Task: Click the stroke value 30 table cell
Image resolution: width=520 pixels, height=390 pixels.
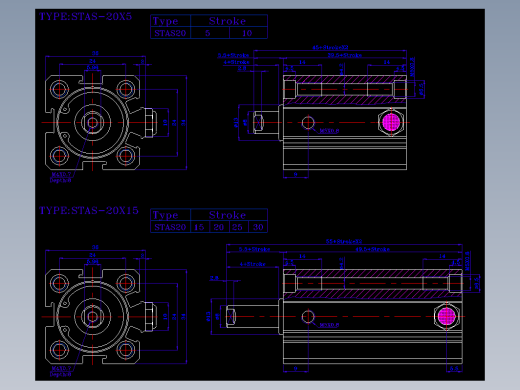Action: tap(258, 227)
